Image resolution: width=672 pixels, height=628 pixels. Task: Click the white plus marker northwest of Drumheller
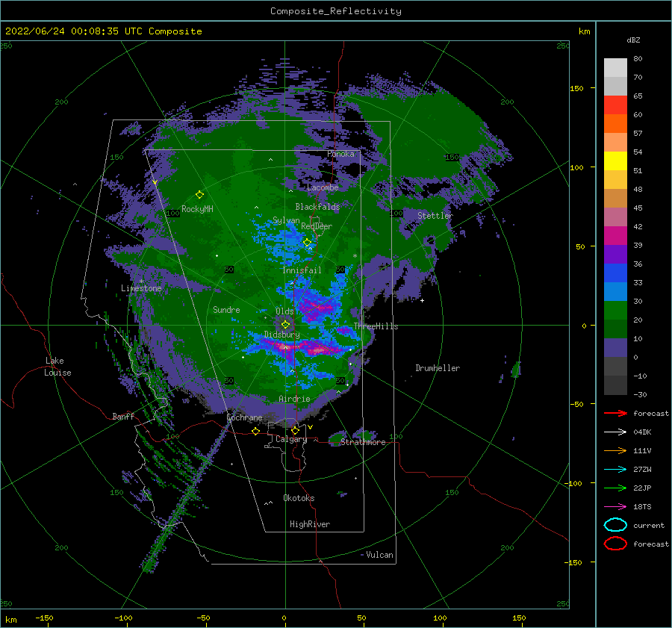click(422, 300)
